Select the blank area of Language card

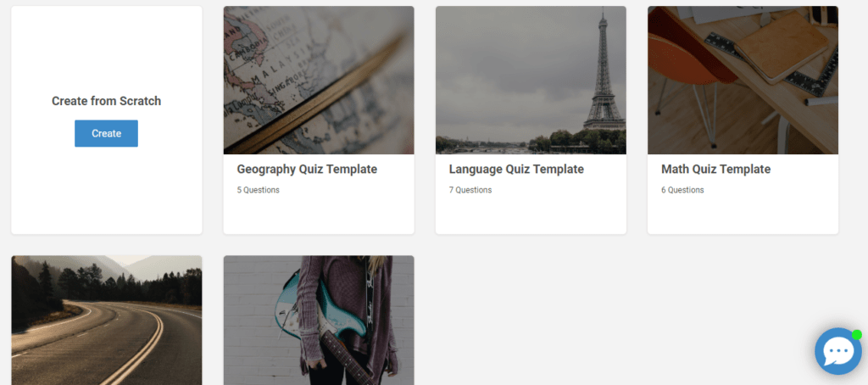coord(531,215)
